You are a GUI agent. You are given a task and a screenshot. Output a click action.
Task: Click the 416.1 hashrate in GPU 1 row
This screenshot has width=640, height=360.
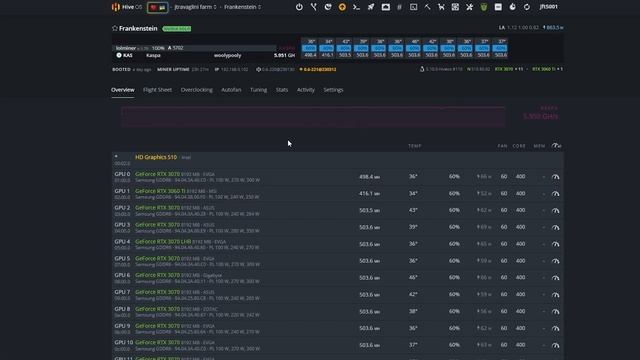pyautogui.click(x=369, y=193)
